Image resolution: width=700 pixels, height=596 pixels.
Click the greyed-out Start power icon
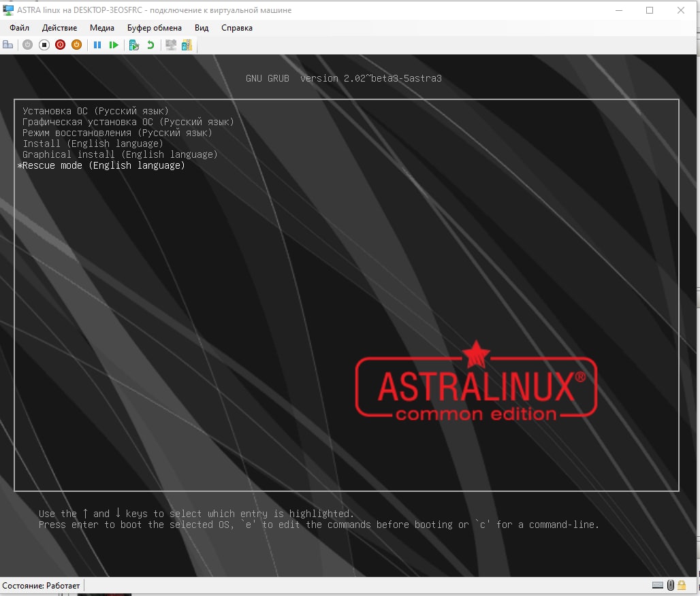pos(28,45)
